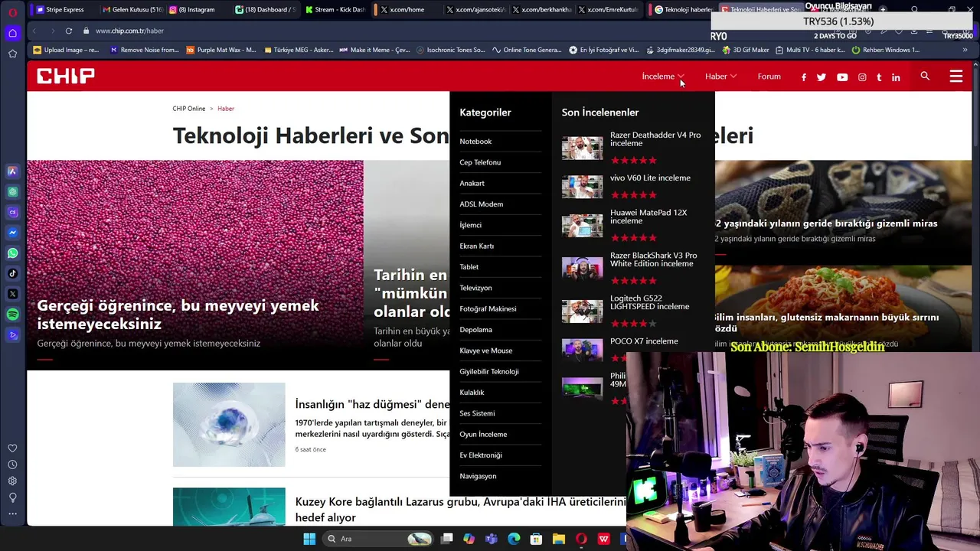Image resolution: width=980 pixels, height=551 pixels.
Task: Open Spotify in Opera sidebar
Action: point(12,315)
